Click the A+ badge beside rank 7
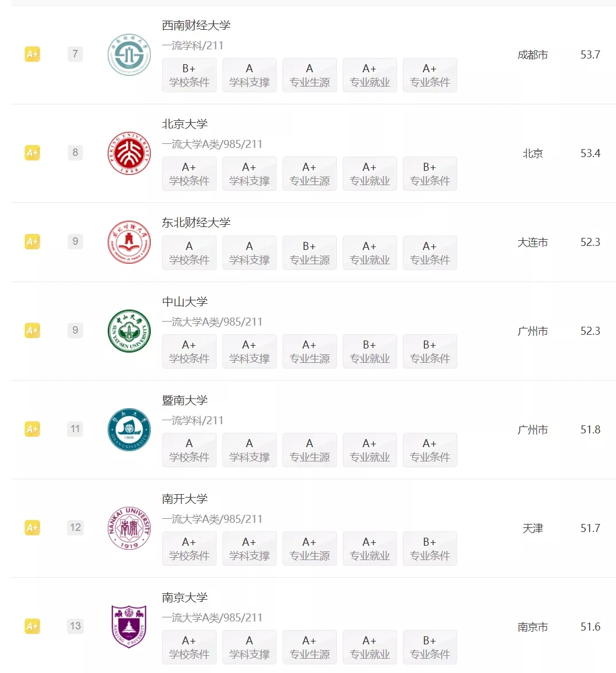The image size is (616, 673). pos(32,54)
